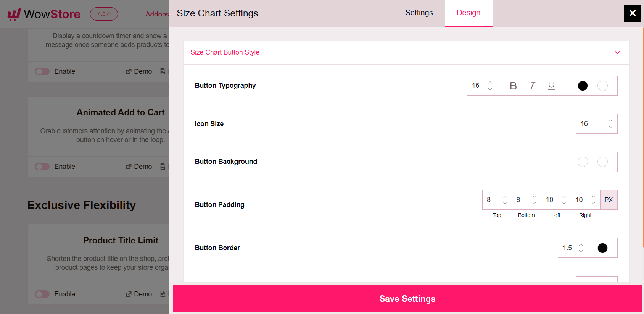Pick the second Button Background color swatch
The width and height of the screenshot is (644, 314).
click(602, 162)
